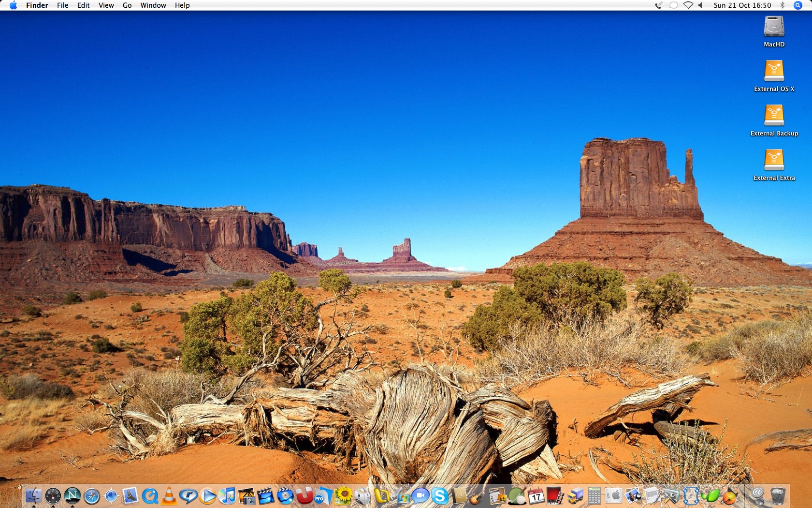This screenshot has width=812, height=508.
Task: Launch Photo Booth from the Dock
Action: (x=556, y=496)
